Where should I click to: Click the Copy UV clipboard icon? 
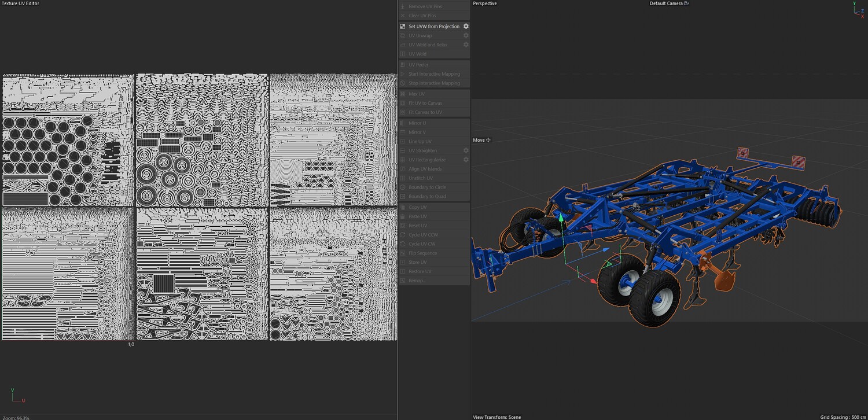tap(403, 207)
